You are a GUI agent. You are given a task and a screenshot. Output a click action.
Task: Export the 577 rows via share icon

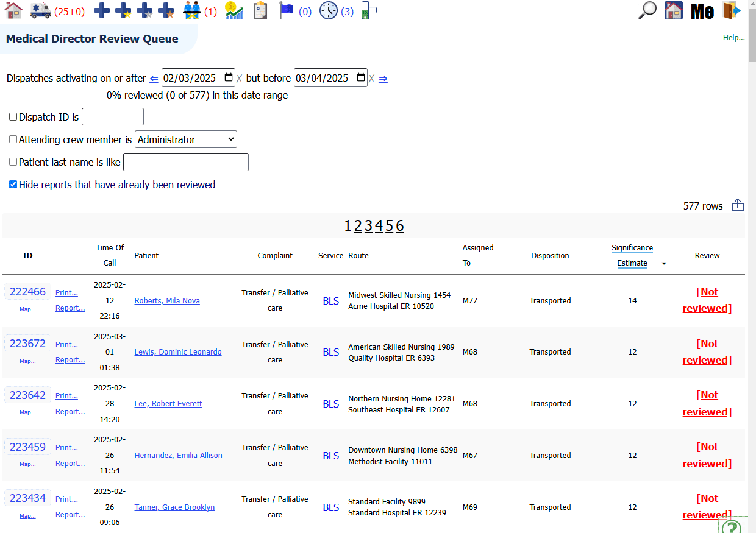pyautogui.click(x=738, y=205)
